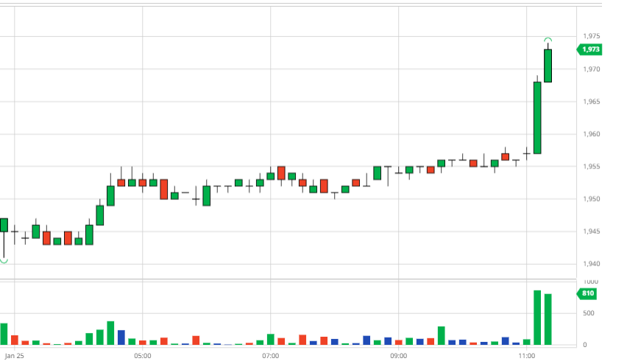The image size is (627, 364).
Task: Select the 1,970 price axis label
Action: coord(592,69)
